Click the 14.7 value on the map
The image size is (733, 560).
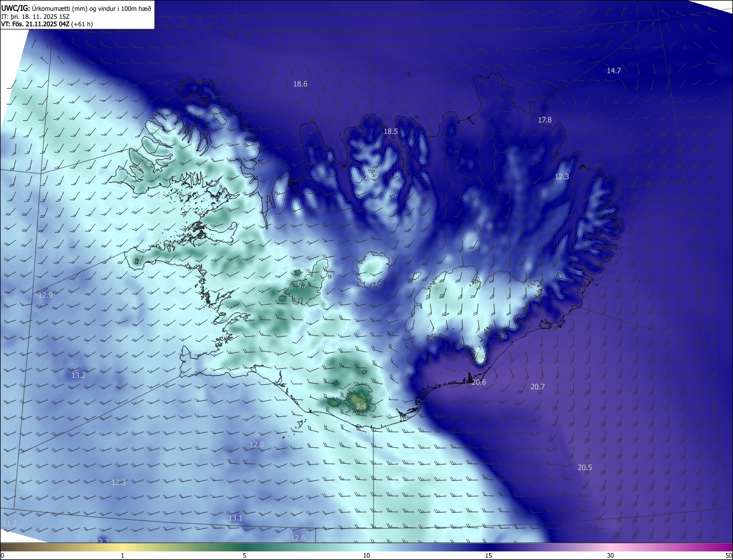pyautogui.click(x=613, y=70)
